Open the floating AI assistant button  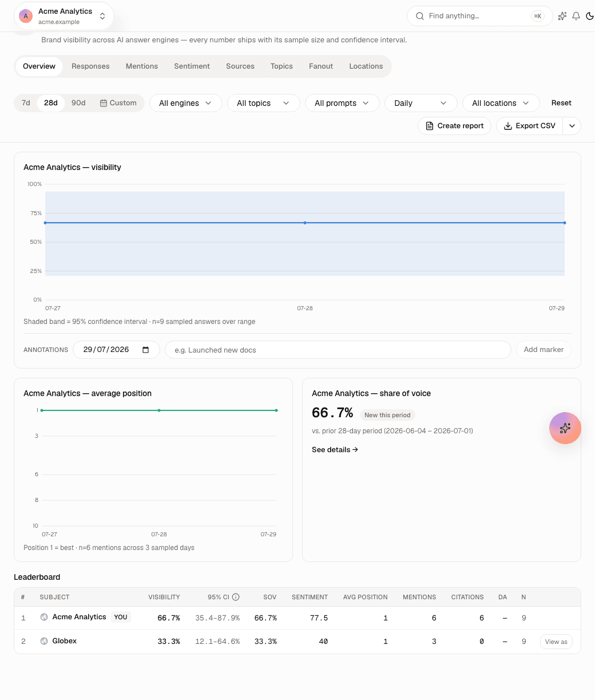pos(565,428)
